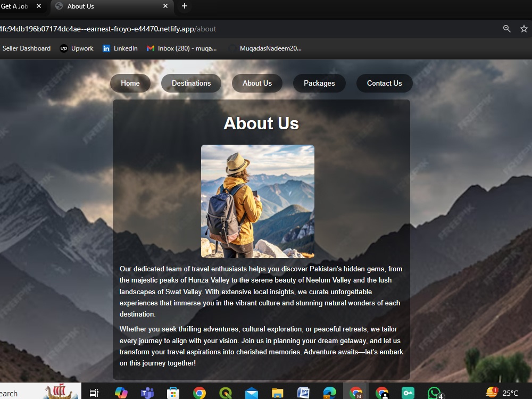Screen dimensions: 532x399
Task: Close the Get A Job tab
Action: point(39,6)
